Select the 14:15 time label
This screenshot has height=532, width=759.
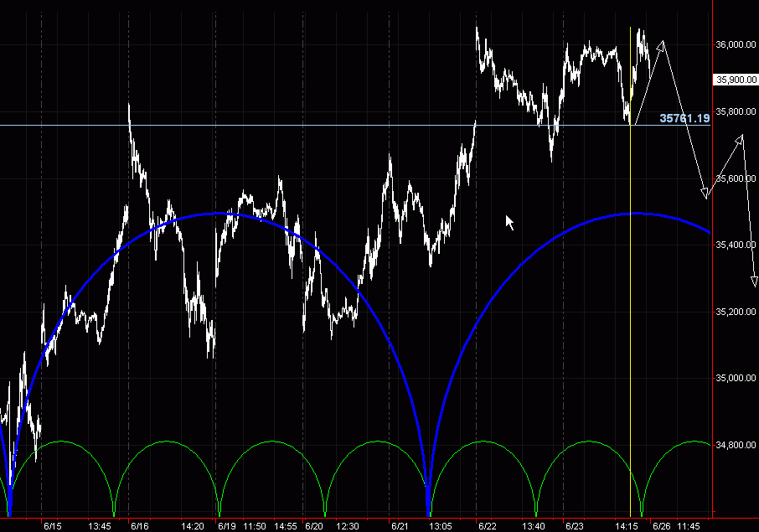pos(626,526)
